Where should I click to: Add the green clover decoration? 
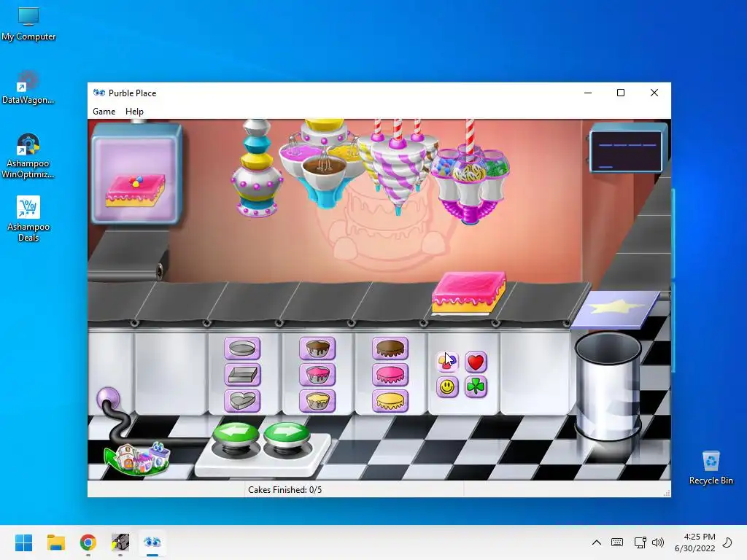tap(476, 386)
